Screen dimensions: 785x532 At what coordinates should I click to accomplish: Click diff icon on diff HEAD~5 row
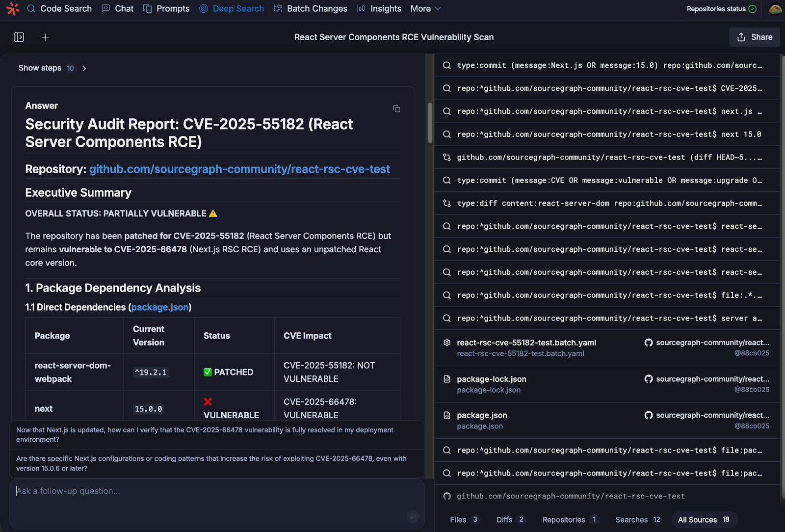tap(447, 158)
